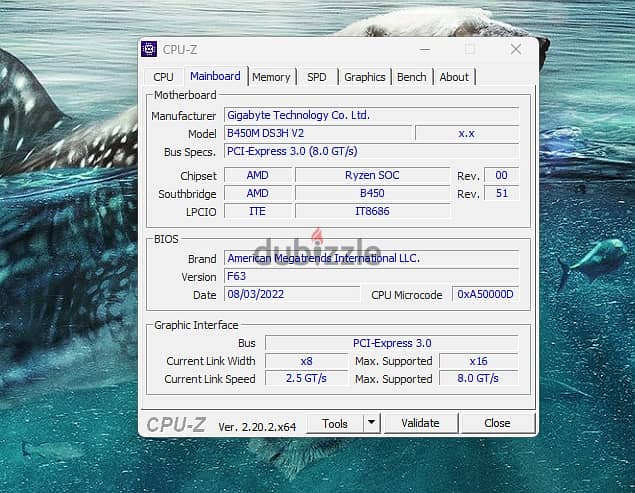Open the About tab

tap(454, 77)
